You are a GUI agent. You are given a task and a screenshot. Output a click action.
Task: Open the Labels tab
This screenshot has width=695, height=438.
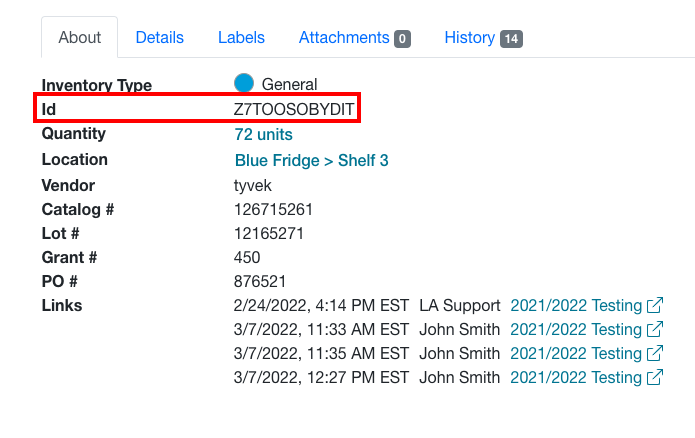coord(241,38)
